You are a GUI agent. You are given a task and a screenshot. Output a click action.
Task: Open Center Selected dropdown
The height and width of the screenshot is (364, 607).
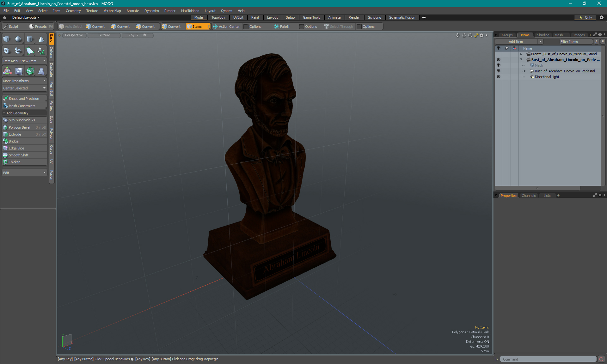click(24, 88)
